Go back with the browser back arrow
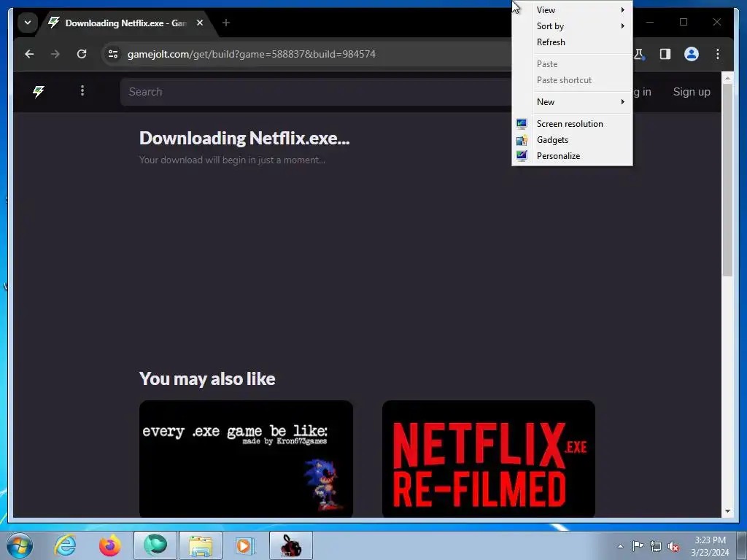The width and height of the screenshot is (747, 560). click(x=29, y=54)
